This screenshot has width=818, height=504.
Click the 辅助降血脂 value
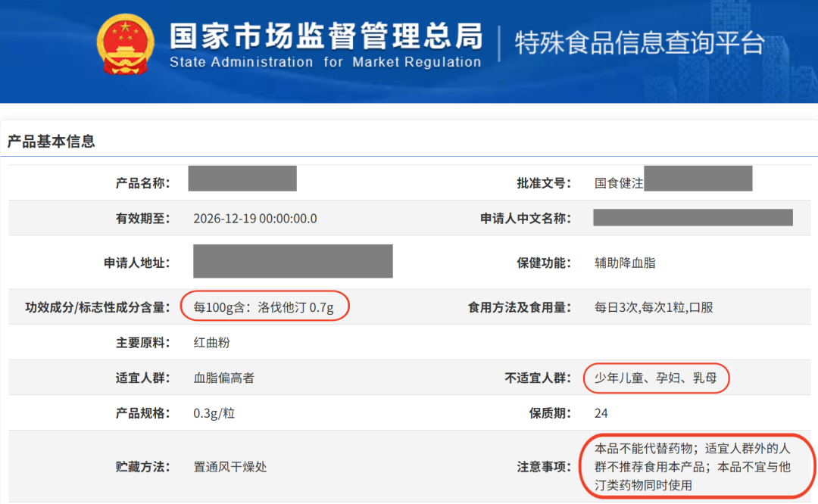[625, 263]
